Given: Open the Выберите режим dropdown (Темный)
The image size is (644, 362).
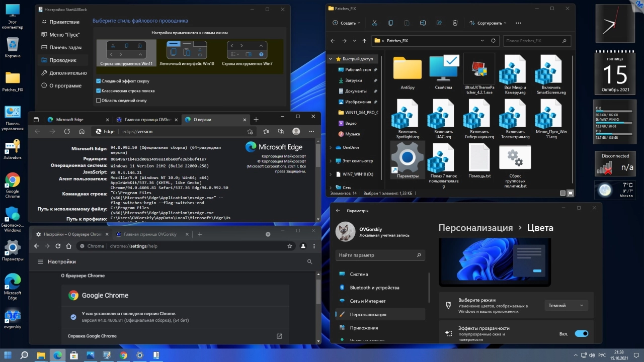Looking at the screenshot, I should point(566,305).
